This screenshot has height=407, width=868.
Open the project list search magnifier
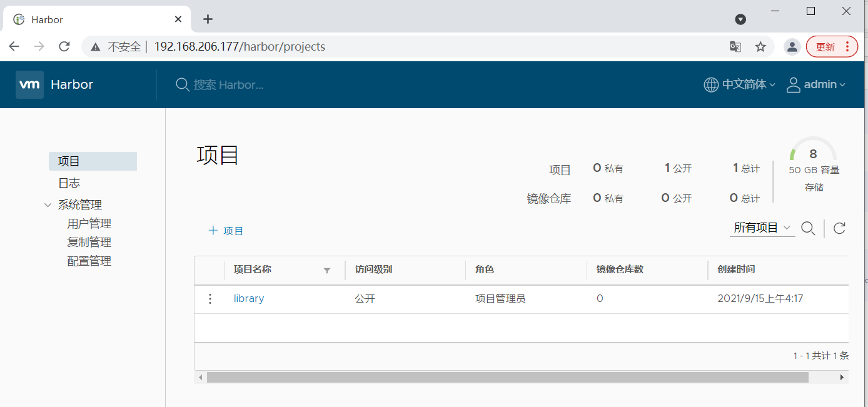808,228
